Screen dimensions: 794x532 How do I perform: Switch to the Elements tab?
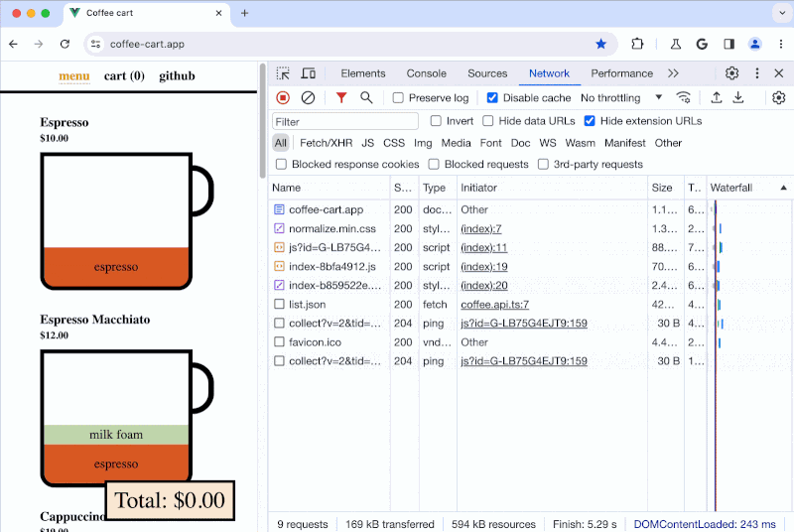point(363,73)
